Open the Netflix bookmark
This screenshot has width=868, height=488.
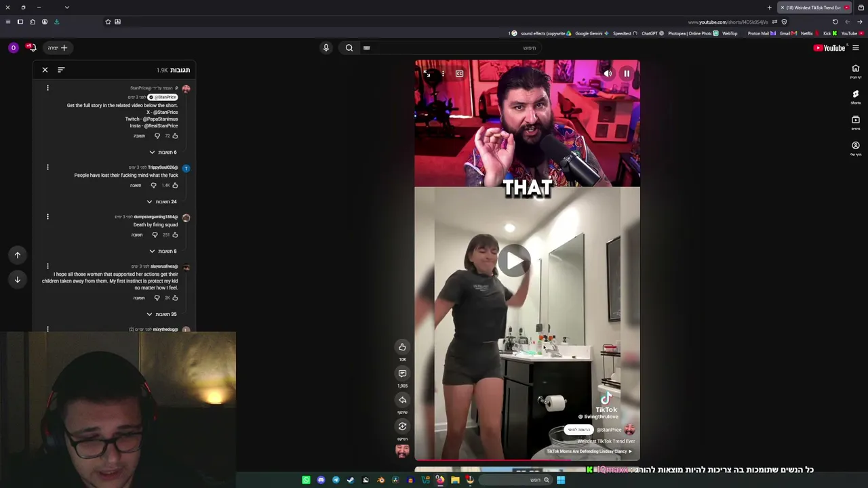pyautogui.click(x=808, y=33)
